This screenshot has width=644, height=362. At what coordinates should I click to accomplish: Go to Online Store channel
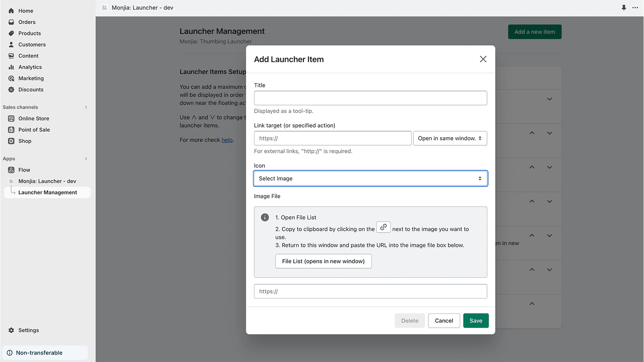[34, 119]
